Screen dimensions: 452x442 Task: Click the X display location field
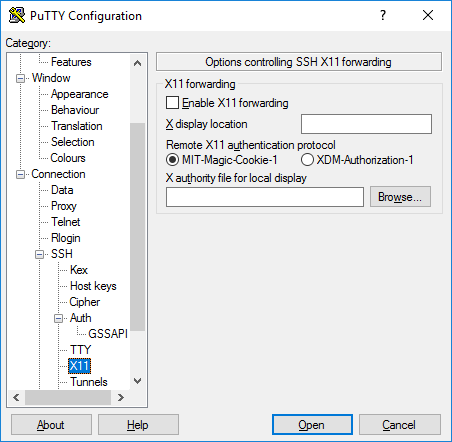point(366,124)
